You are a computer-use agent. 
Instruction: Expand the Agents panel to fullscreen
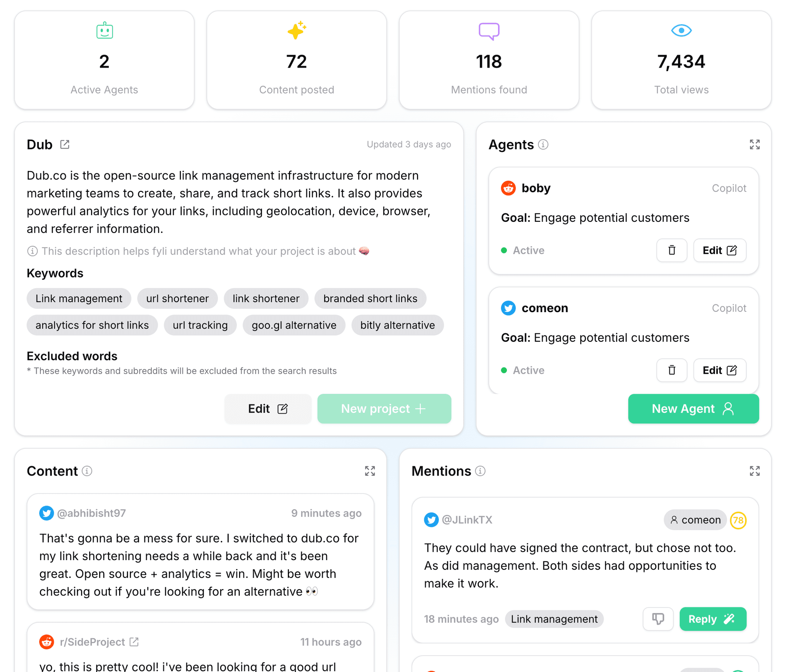(755, 144)
